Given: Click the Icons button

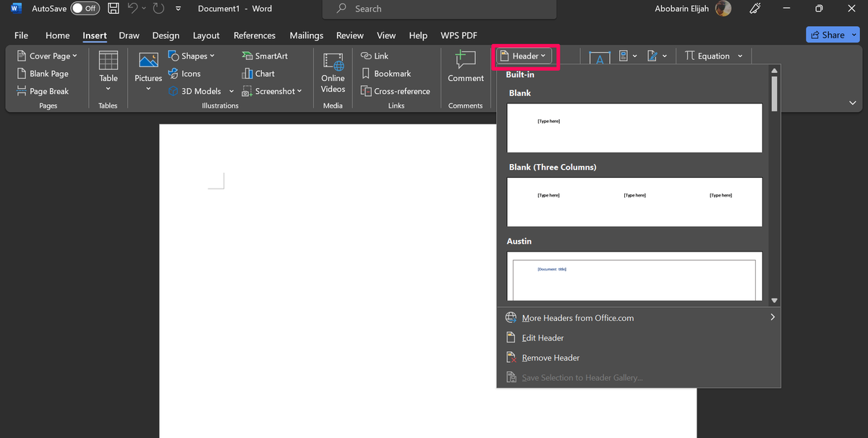Looking at the screenshot, I should tap(184, 74).
